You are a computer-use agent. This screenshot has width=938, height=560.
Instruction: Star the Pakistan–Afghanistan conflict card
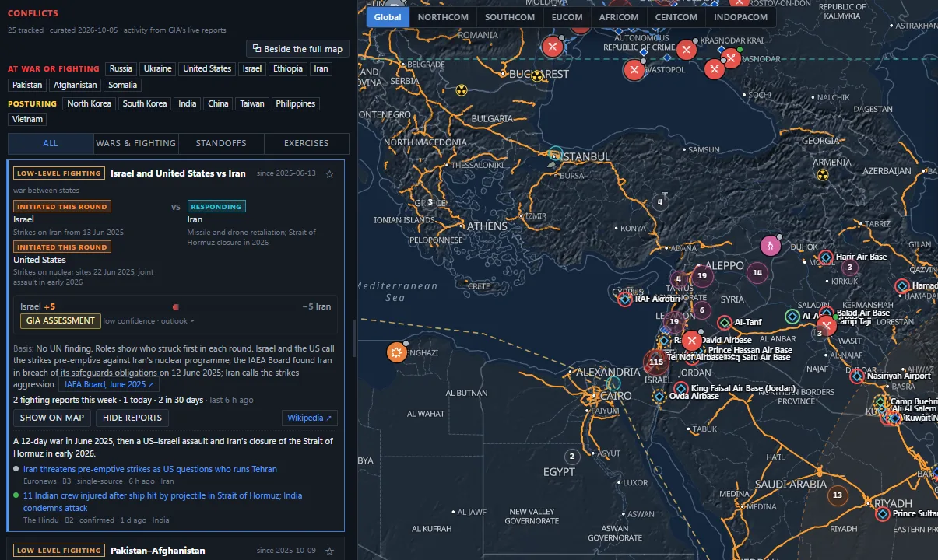(x=329, y=551)
